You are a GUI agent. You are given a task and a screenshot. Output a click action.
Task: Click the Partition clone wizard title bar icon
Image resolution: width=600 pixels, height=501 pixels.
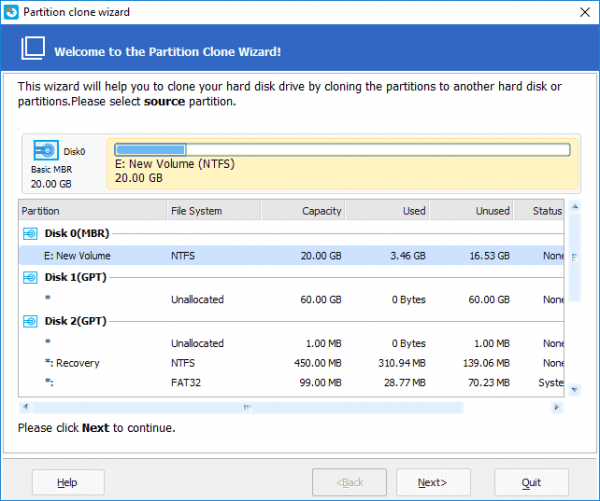[12, 11]
